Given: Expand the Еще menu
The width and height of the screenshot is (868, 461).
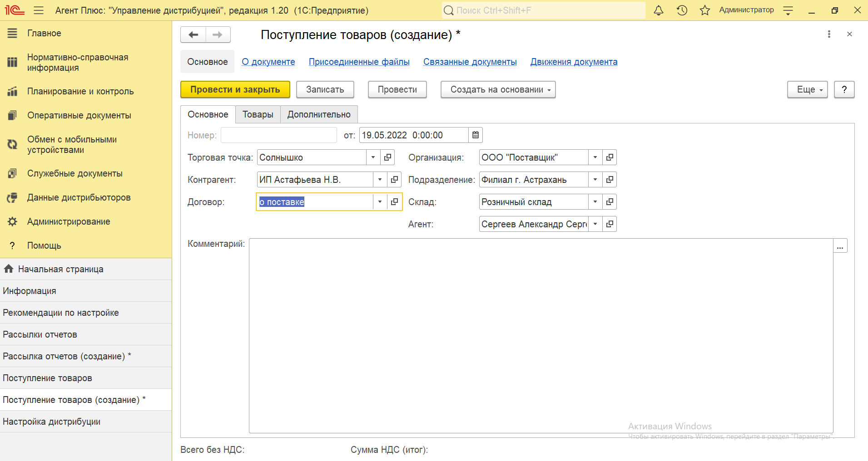Looking at the screenshot, I should [807, 89].
